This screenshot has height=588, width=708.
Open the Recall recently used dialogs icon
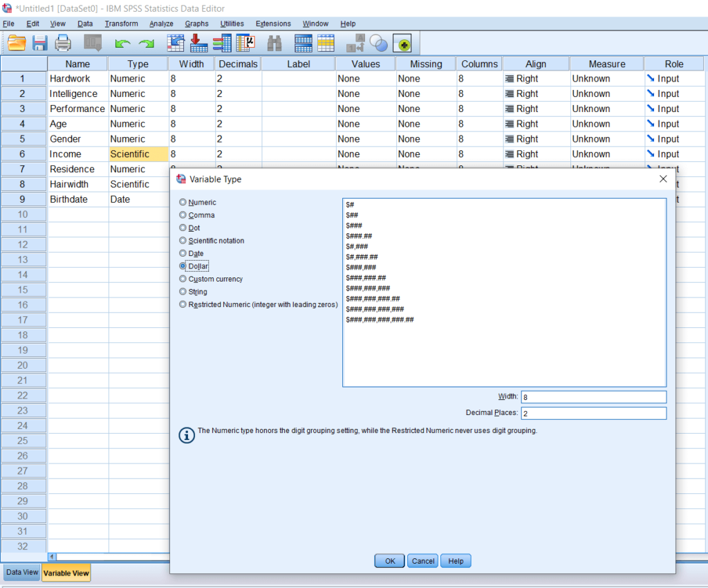[x=92, y=43]
